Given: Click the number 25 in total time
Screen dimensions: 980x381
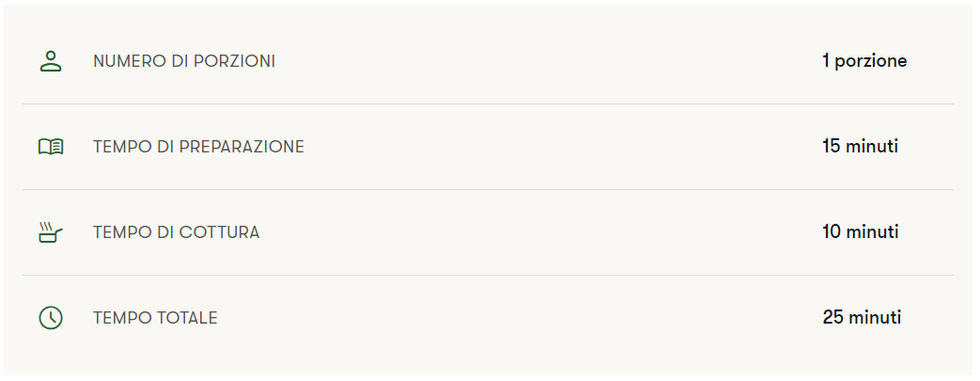Looking at the screenshot, I should (x=833, y=318).
